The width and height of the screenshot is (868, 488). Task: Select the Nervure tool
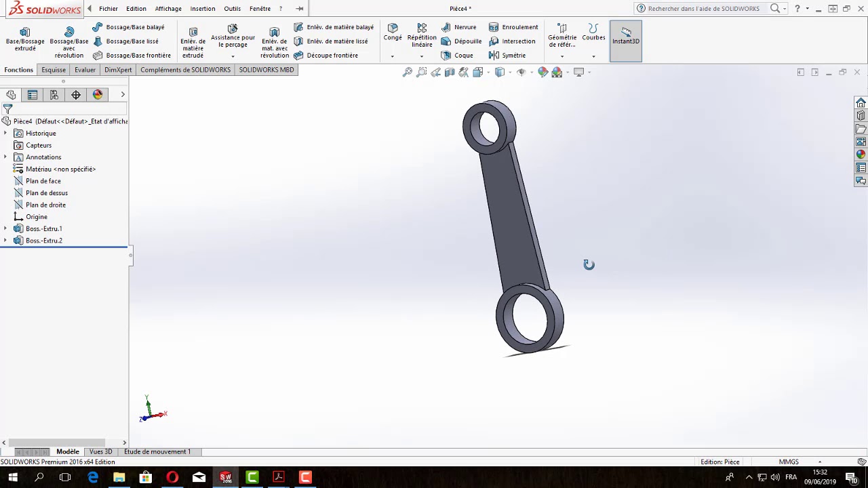(x=459, y=27)
